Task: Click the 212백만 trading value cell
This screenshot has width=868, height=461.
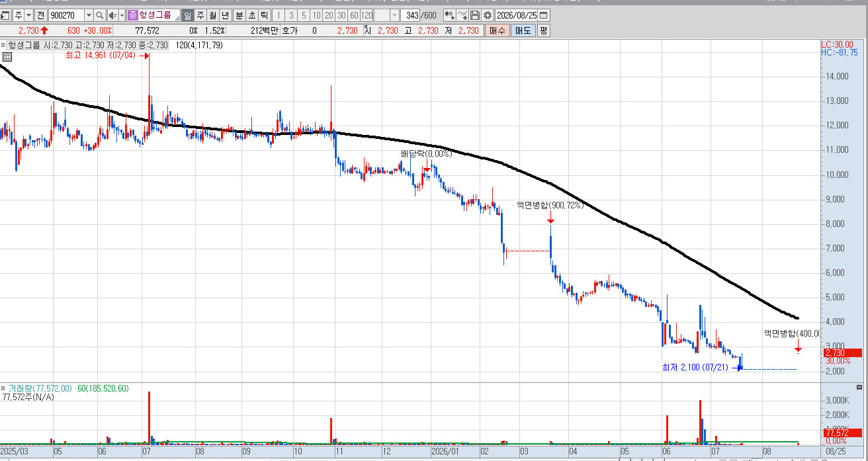Action: pos(265,30)
